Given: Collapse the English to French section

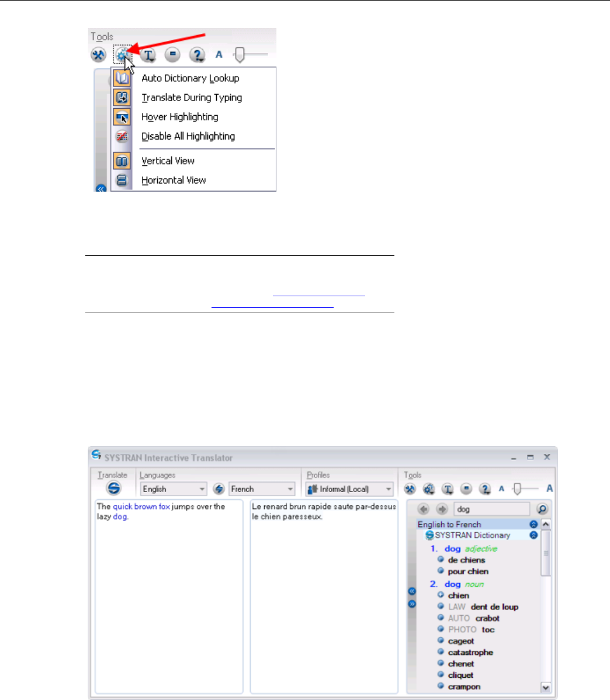Looking at the screenshot, I should coord(533,524).
